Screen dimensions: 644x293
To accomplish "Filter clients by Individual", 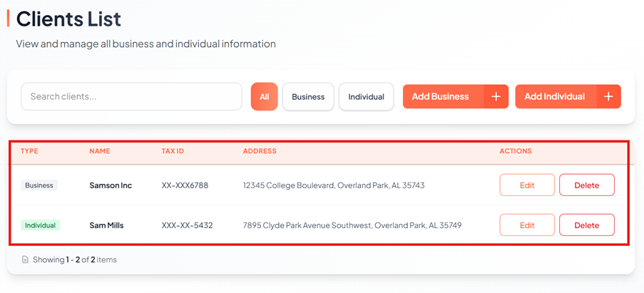I will tap(366, 97).
